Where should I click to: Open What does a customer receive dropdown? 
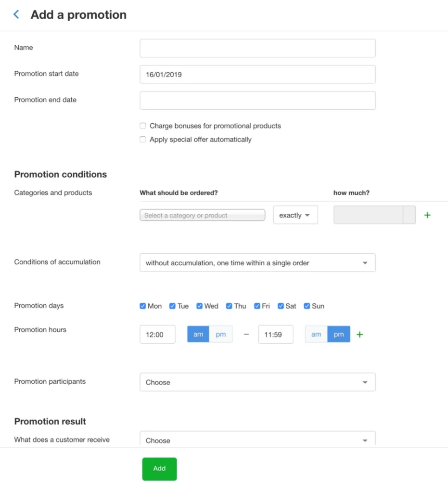click(x=257, y=439)
